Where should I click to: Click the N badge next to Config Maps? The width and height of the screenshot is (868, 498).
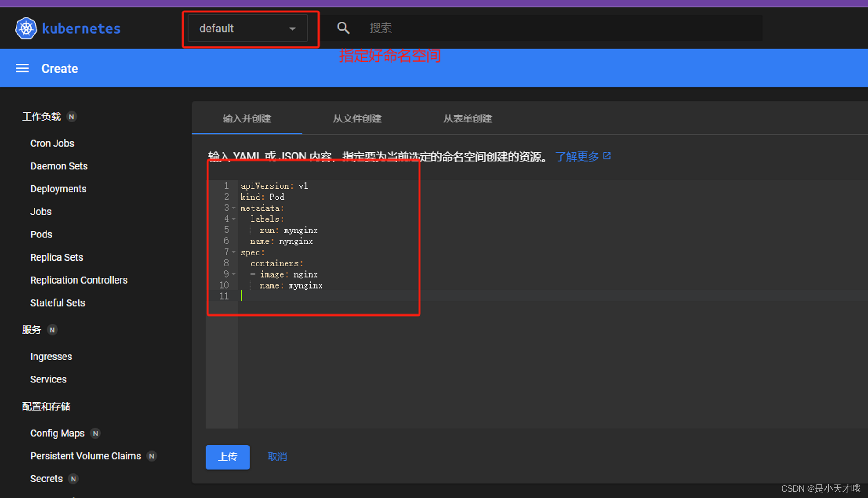(95, 433)
